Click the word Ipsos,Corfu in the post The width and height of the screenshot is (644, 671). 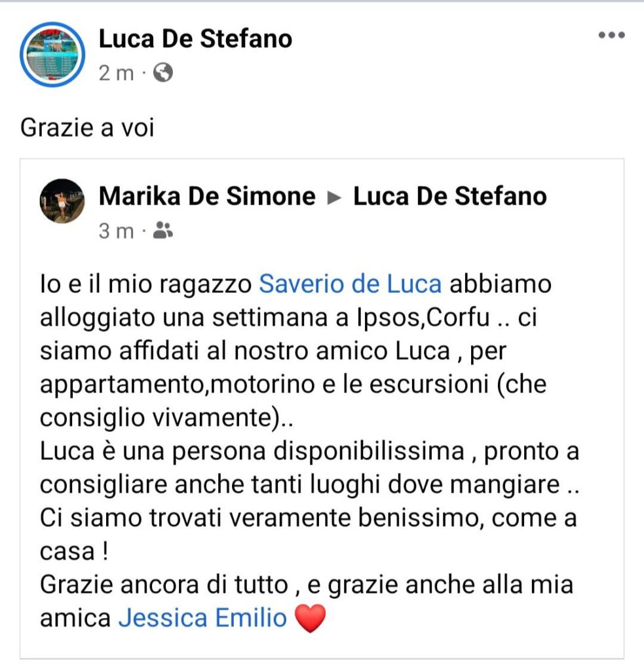(423, 318)
